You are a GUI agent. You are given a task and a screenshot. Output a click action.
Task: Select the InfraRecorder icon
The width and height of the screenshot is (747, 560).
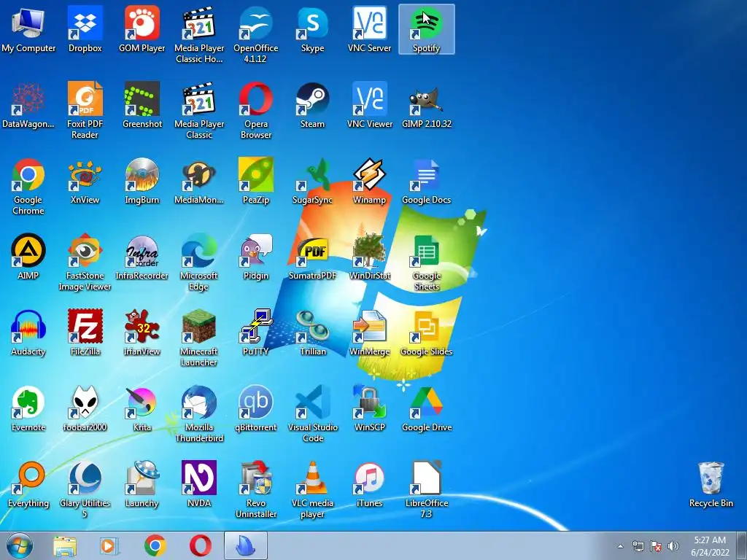click(142, 257)
